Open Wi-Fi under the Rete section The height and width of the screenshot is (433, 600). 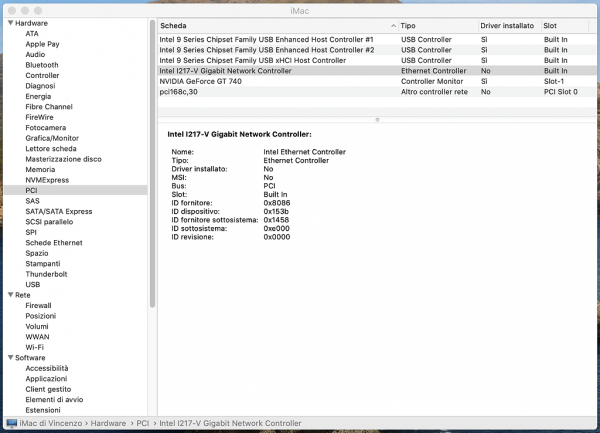click(x=34, y=347)
